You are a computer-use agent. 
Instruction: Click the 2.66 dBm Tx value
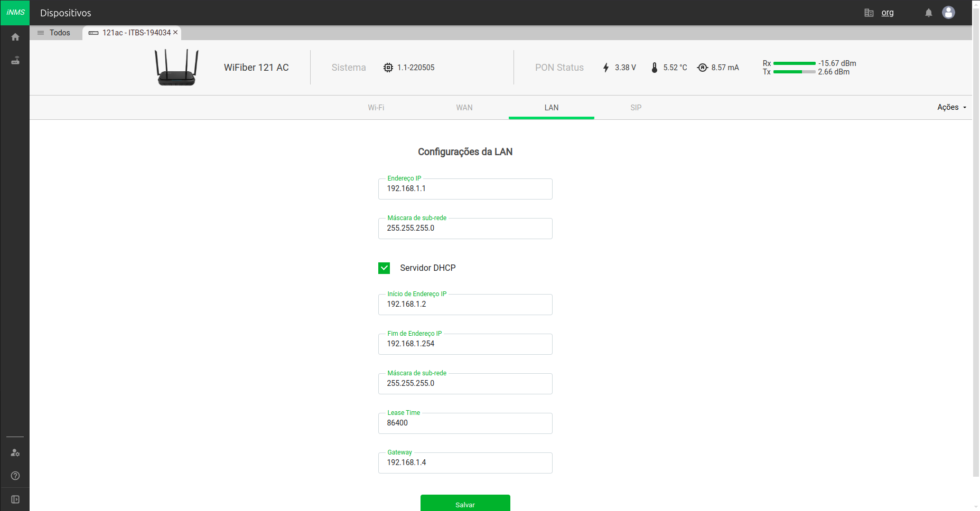pos(834,72)
